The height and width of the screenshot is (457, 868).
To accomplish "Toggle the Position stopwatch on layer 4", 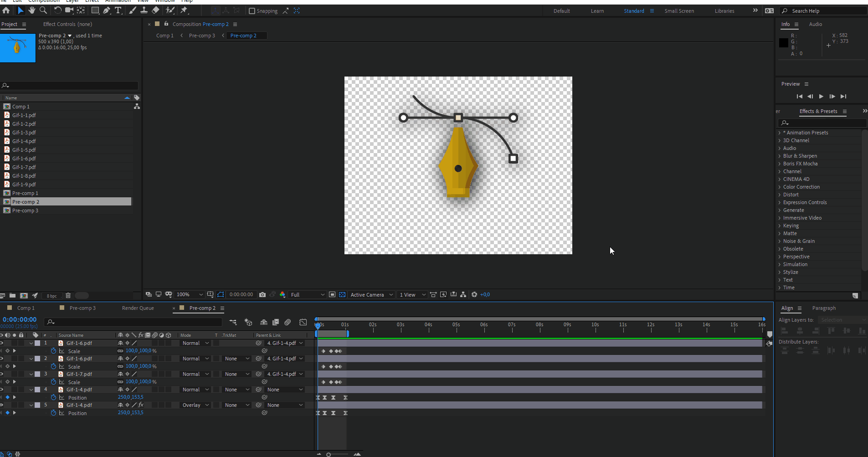I will click(53, 397).
